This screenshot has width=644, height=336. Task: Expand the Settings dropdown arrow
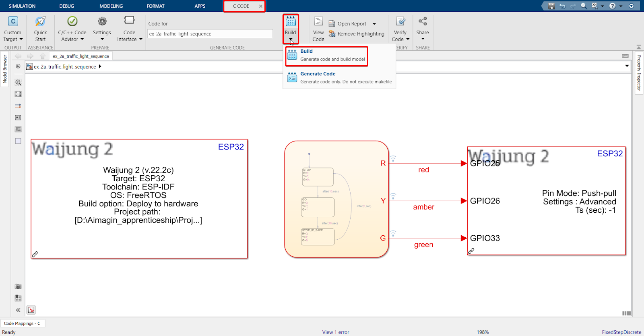[x=102, y=39]
